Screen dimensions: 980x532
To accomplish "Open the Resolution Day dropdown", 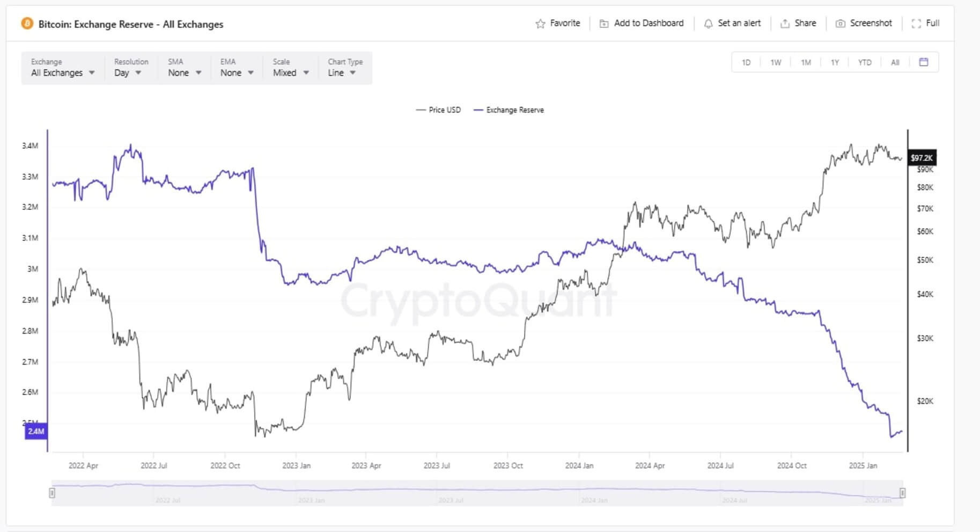I will coord(128,72).
